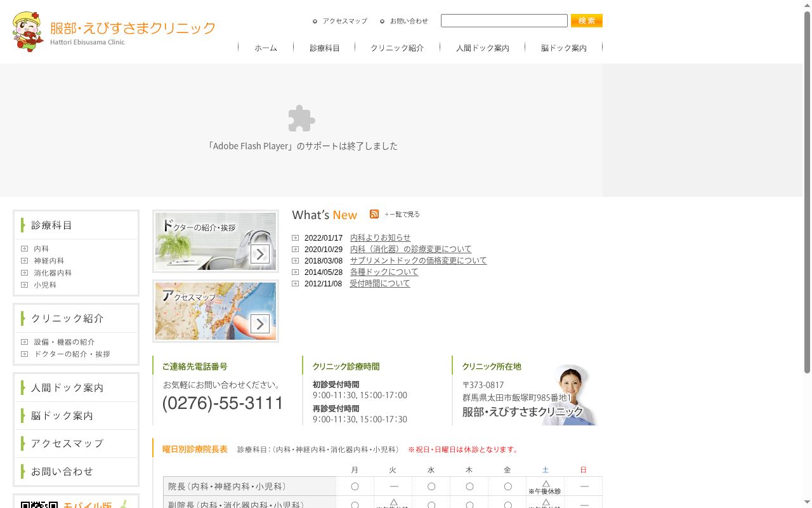Viewport: 812px width, 508px height.
Task: Click arrow icon next to 2022/01/17 news
Action: [295, 238]
